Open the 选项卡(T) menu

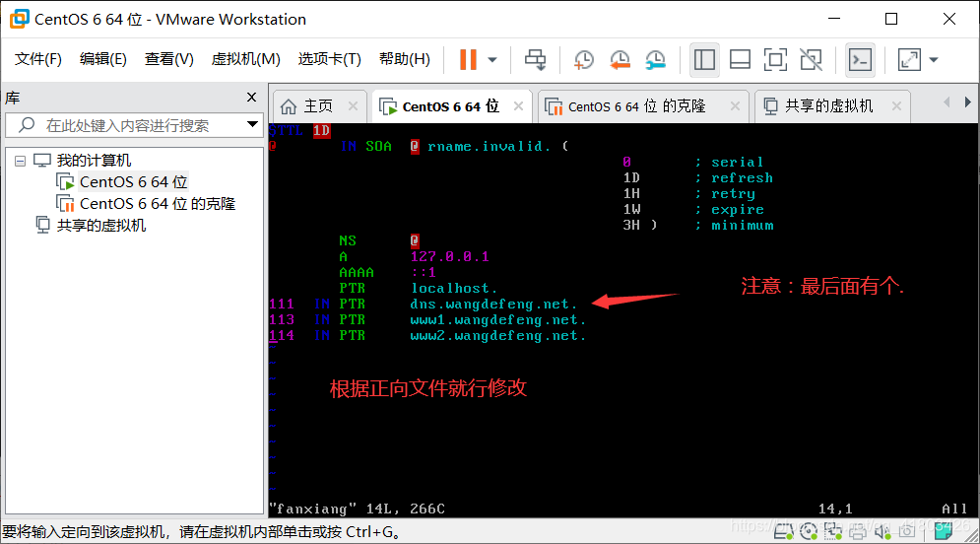pyautogui.click(x=329, y=59)
